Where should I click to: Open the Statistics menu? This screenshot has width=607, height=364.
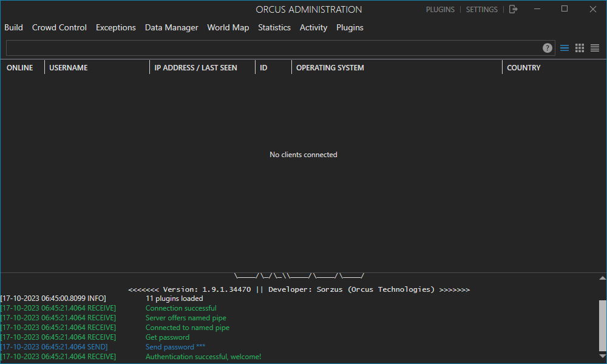274,27
